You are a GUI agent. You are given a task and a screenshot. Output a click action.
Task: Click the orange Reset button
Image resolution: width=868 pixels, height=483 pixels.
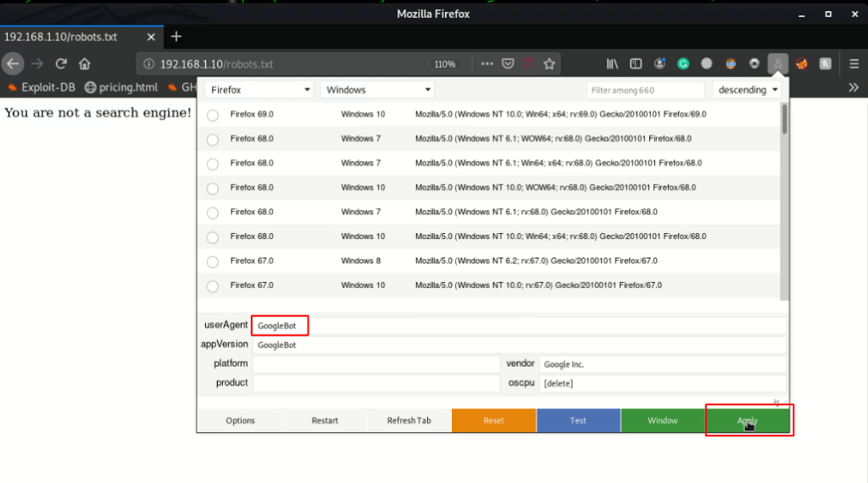[x=494, y=420]
